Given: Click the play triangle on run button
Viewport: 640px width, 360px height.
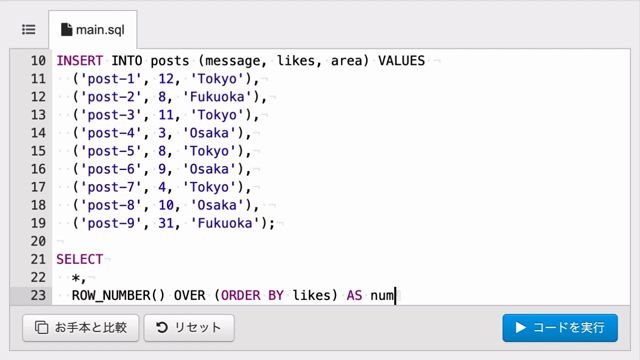Looking at the screenshot, I should pos(520,327).
